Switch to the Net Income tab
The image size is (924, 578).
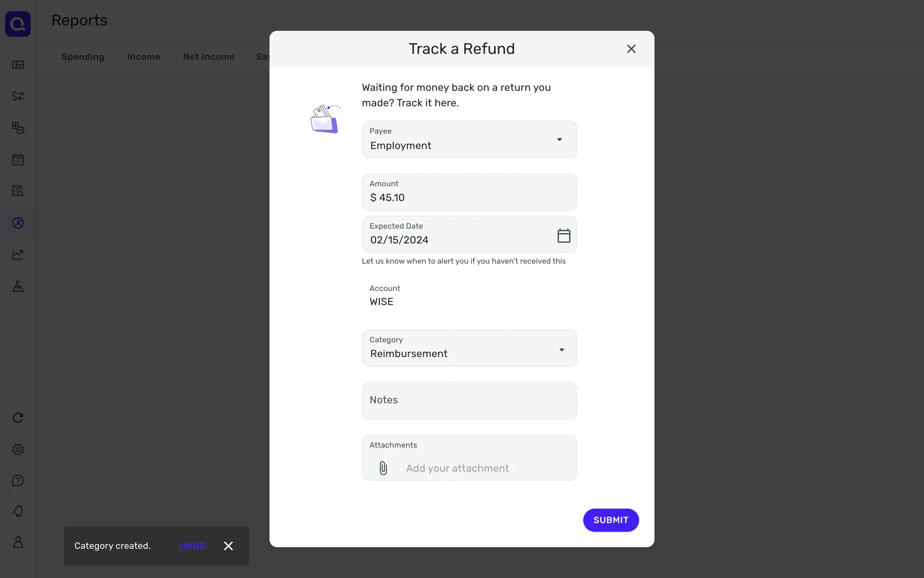209,57
